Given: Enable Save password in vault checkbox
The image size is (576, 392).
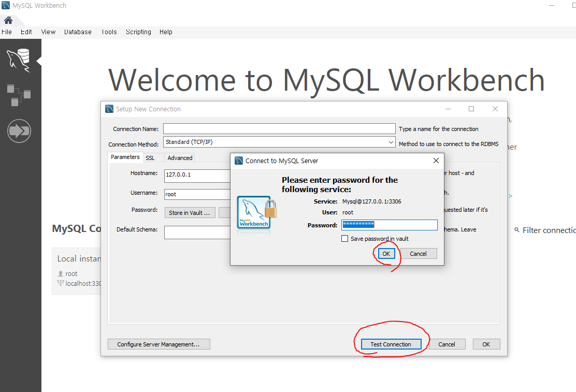Looking at the screenshot, I should click(x=344, y=238).
